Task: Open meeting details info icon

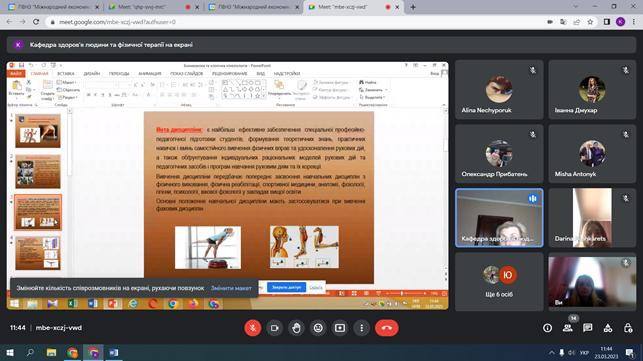Action: click(x=547, y=328)
